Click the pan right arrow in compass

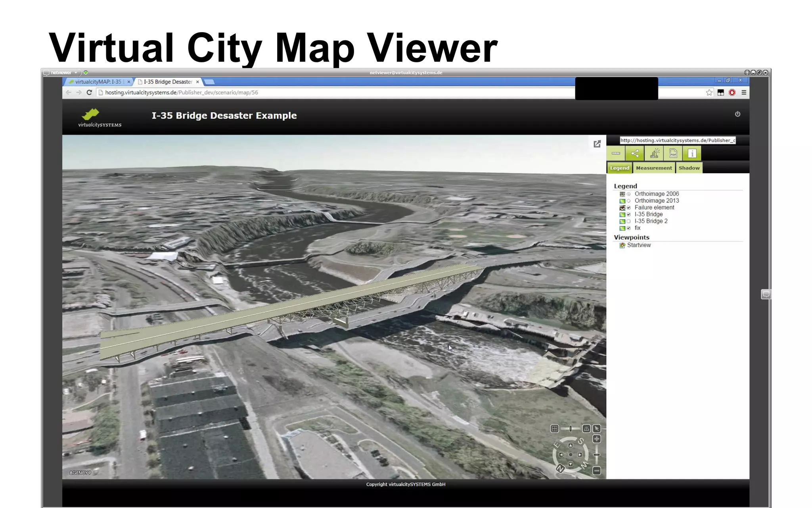click(580, 455)
